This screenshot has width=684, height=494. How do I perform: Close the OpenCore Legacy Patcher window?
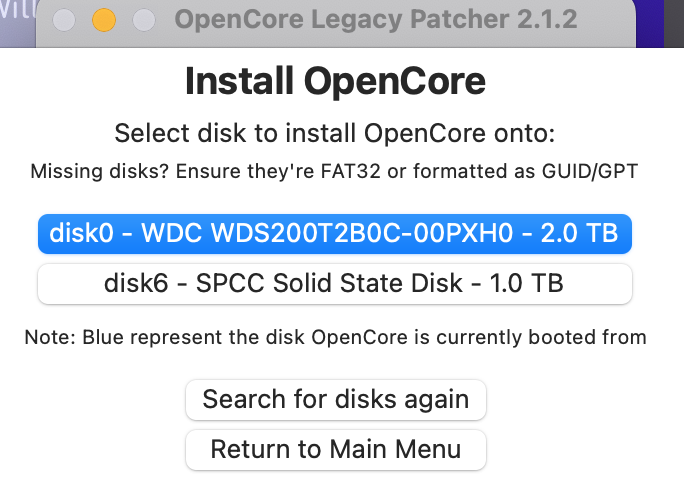[64, 20]
